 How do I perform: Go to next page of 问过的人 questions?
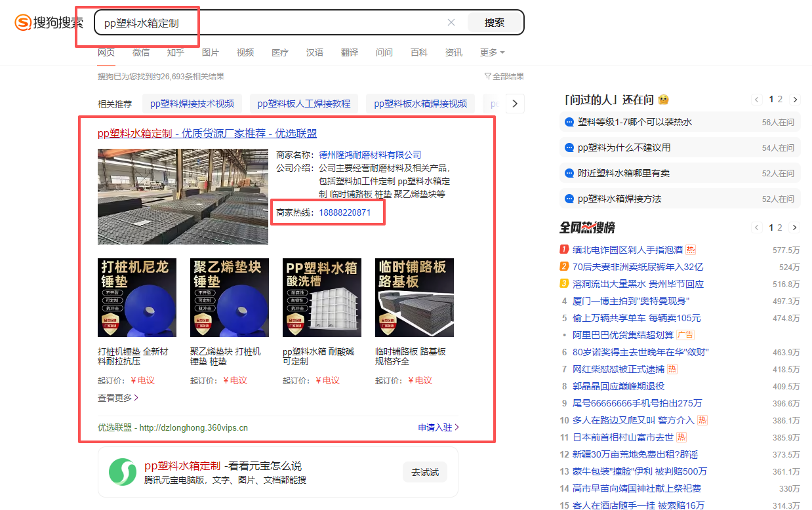(795, 100)
